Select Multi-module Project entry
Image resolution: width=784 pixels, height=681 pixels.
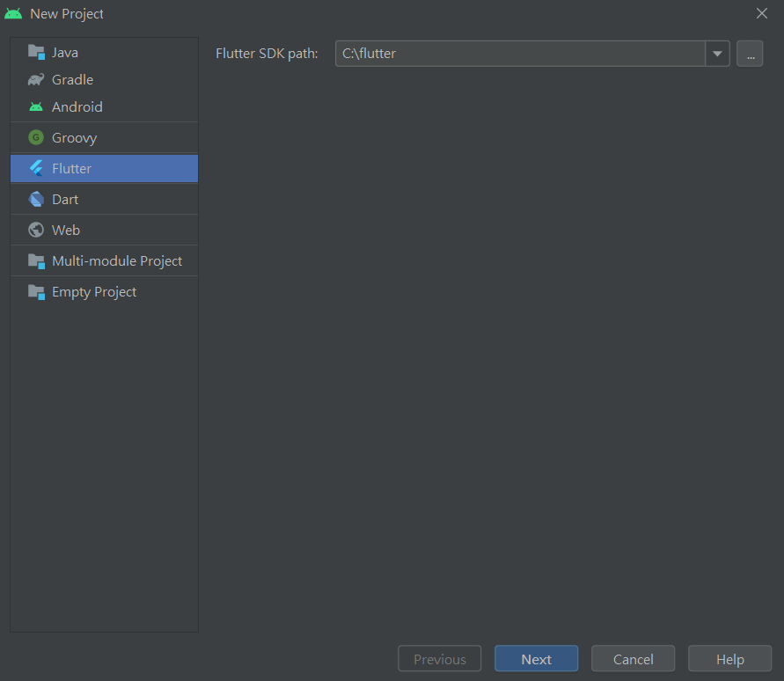point(104,261)
